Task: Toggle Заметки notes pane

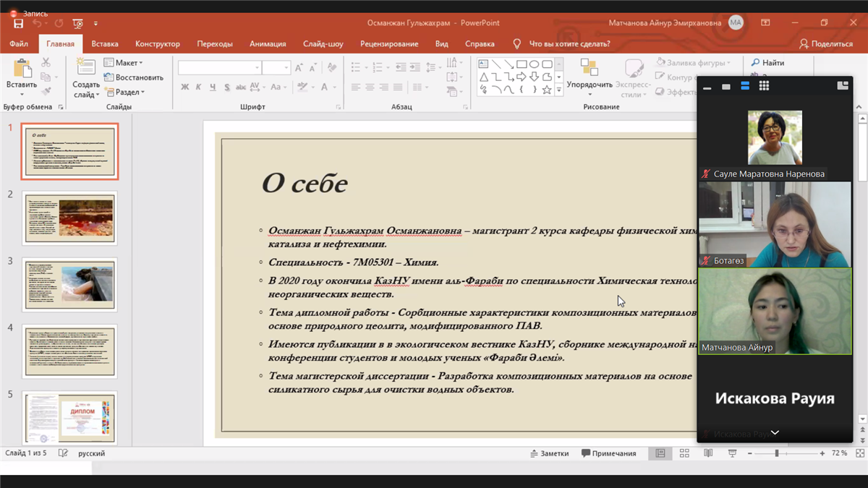Action: point(549,453)
